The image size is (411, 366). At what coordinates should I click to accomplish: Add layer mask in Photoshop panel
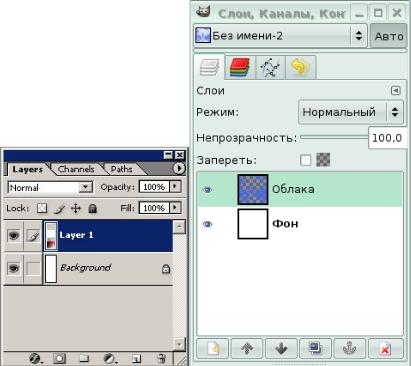tap(59, 359)
